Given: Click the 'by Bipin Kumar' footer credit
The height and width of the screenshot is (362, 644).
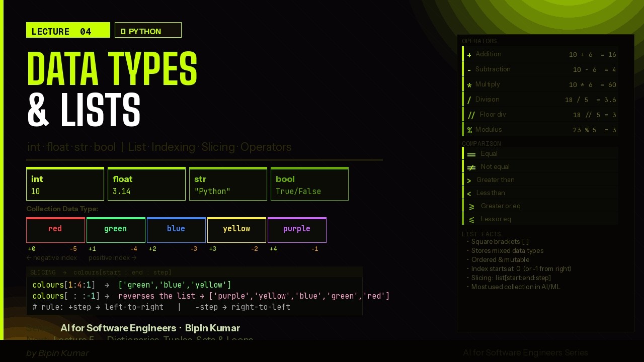Looking at the screenshot, I should point(57,353).
